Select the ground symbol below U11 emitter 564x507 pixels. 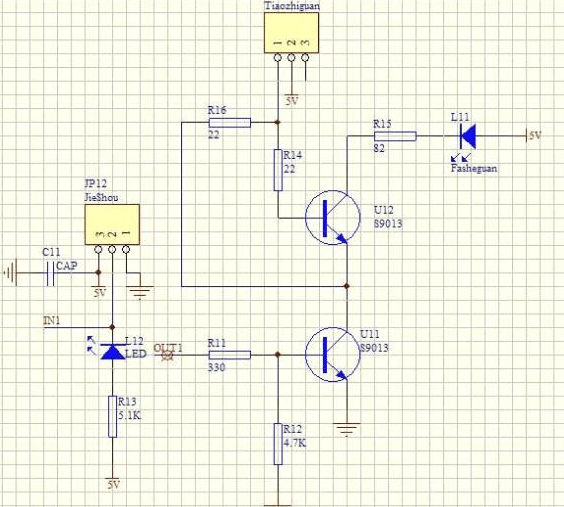click(x=347, y=430)
